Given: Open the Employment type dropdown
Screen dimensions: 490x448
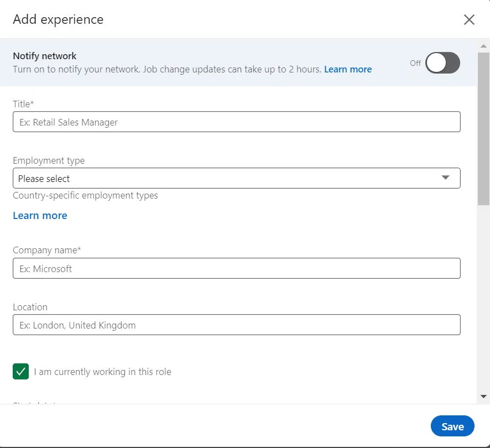Looking at the screenshot, I should coord(236,178).
